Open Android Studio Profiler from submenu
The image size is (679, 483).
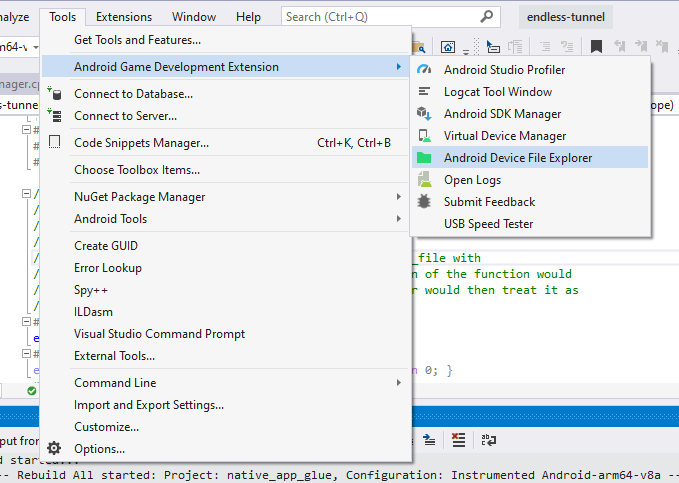504,70
